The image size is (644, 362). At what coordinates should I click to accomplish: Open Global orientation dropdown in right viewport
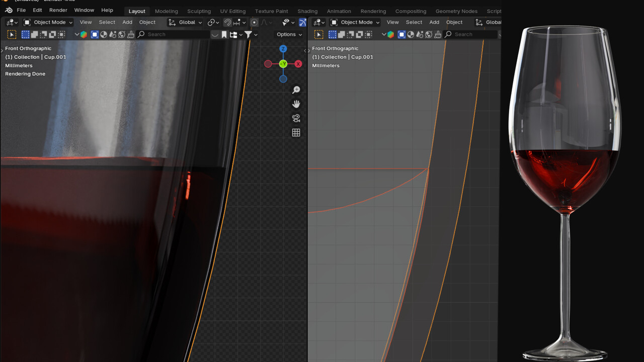click(488, 22)
